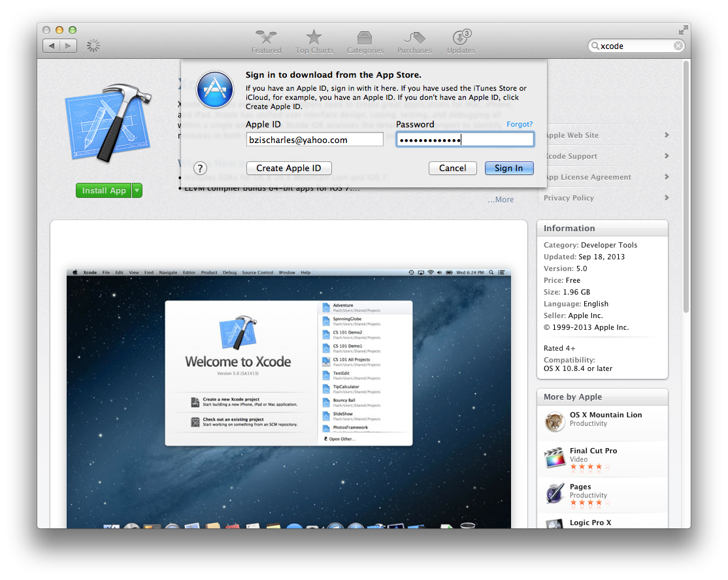The height and width of the screenshot is (580, 728).
Task: Click the 'Seller: Apple Inc.' text
Action: (573, 315)
